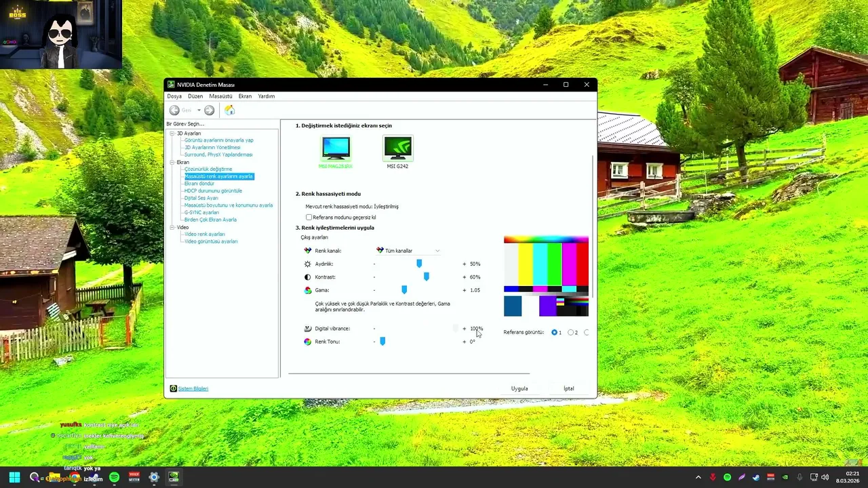The image size is (868, 488).
Task: Click the Renk Tonu color wheel icon
Action: coord(308,342)
